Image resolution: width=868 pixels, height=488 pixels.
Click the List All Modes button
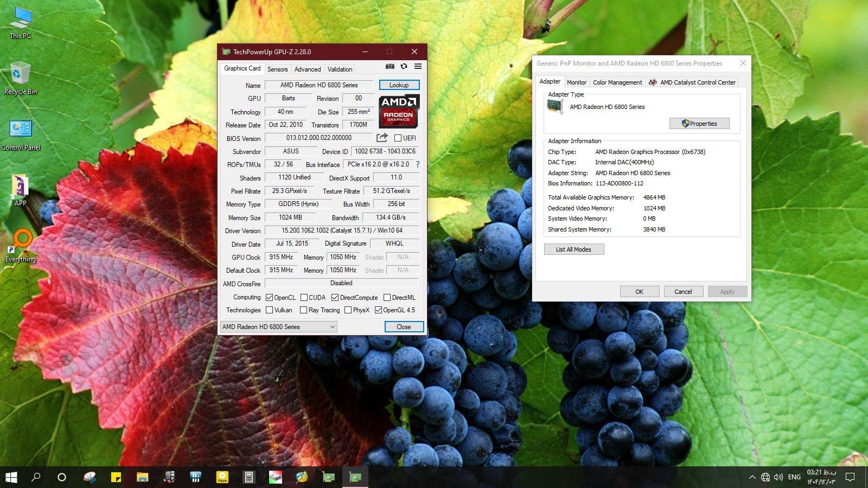[573, 249]
